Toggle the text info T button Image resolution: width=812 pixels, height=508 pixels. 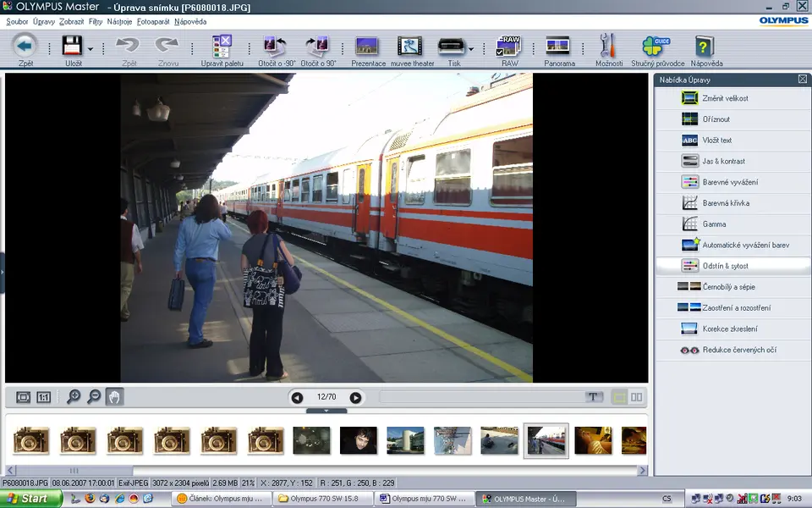click(x=593, y=397)
